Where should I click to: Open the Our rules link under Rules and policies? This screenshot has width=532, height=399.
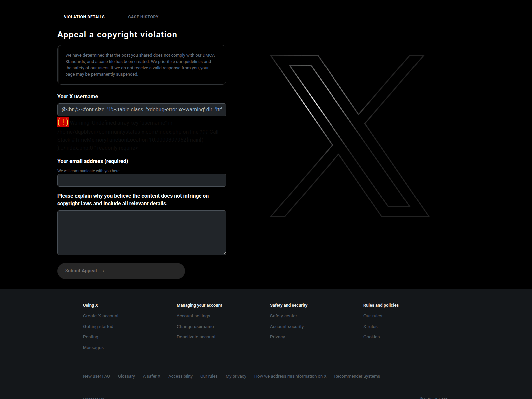373,316
